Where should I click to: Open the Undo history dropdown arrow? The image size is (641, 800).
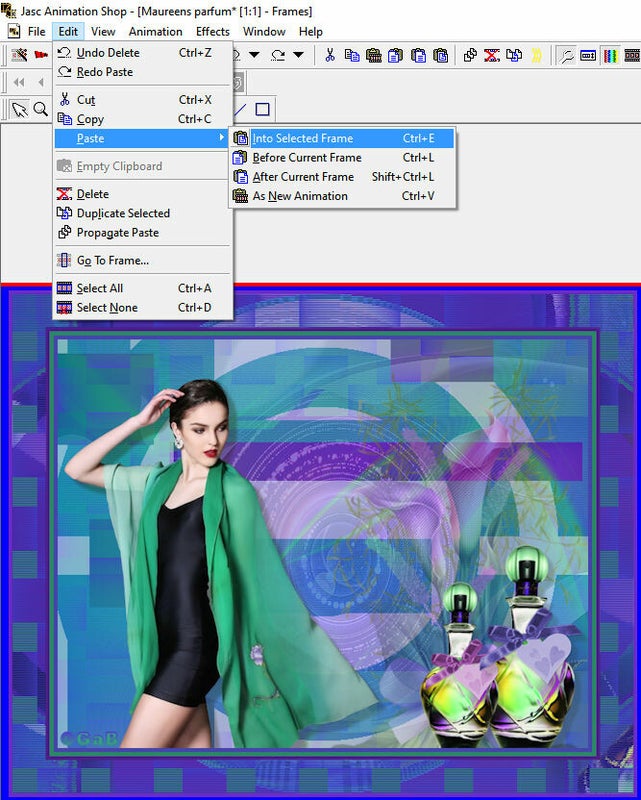254,55
